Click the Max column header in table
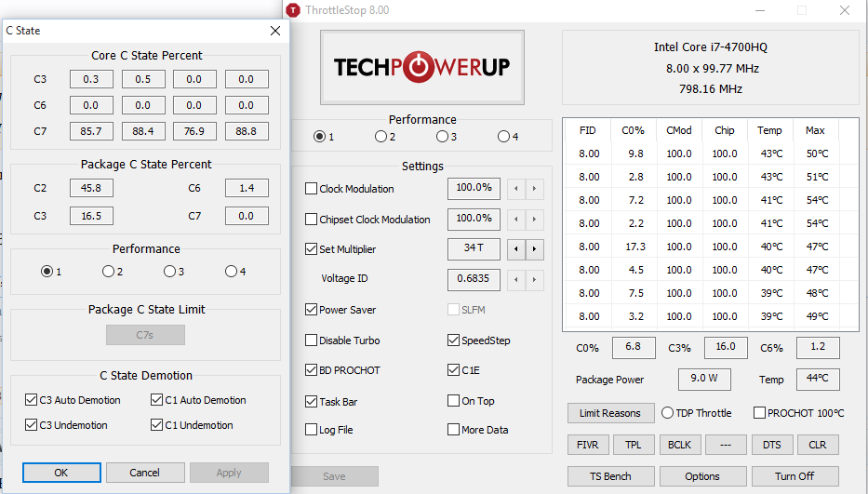 coord(815,130)
